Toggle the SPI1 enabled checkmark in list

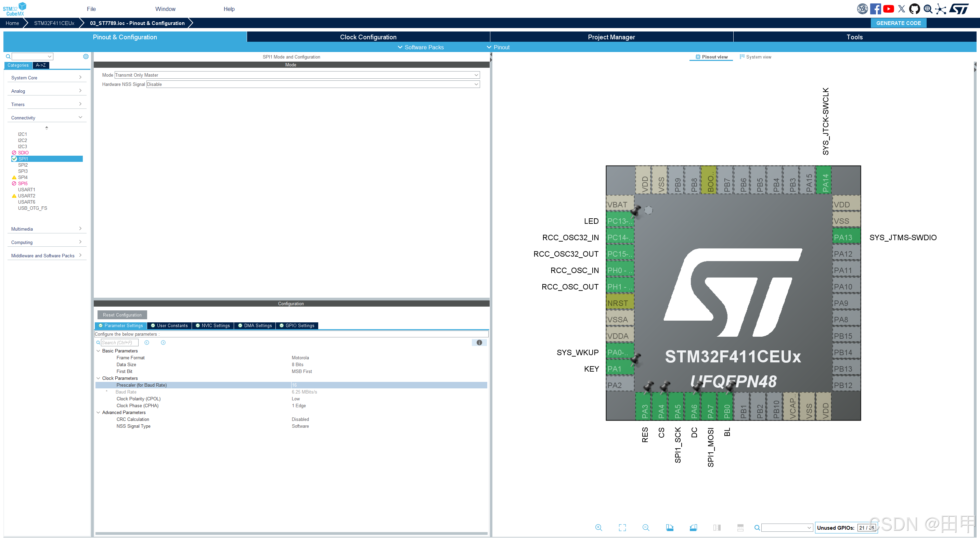tap(14, 159)
